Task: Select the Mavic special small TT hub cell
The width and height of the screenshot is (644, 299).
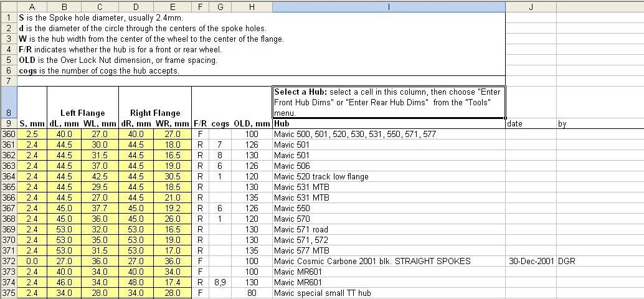Action: click(x=389, y=293)
